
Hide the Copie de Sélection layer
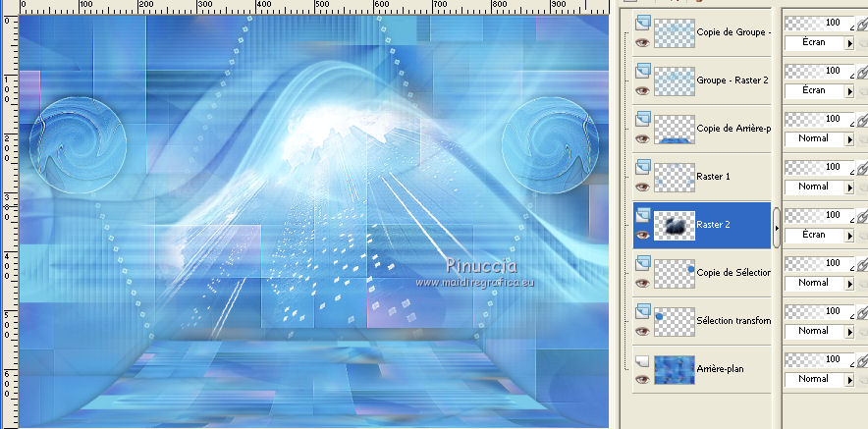642,284
